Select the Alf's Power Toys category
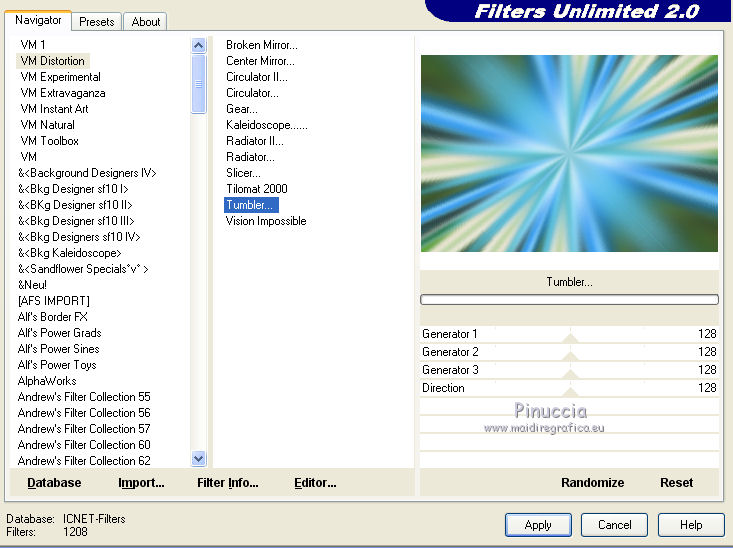 57,365
